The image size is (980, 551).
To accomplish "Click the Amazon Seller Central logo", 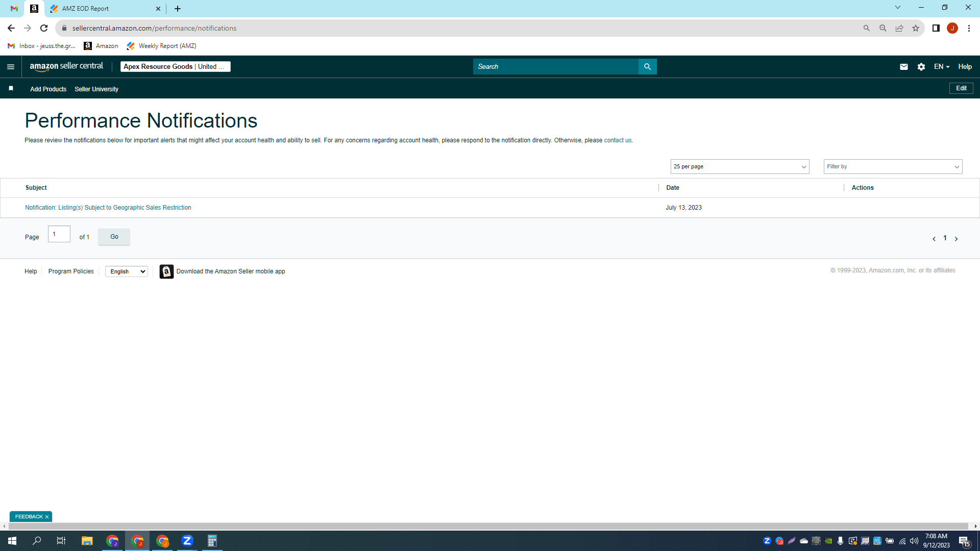I will (x=66, y=67).
